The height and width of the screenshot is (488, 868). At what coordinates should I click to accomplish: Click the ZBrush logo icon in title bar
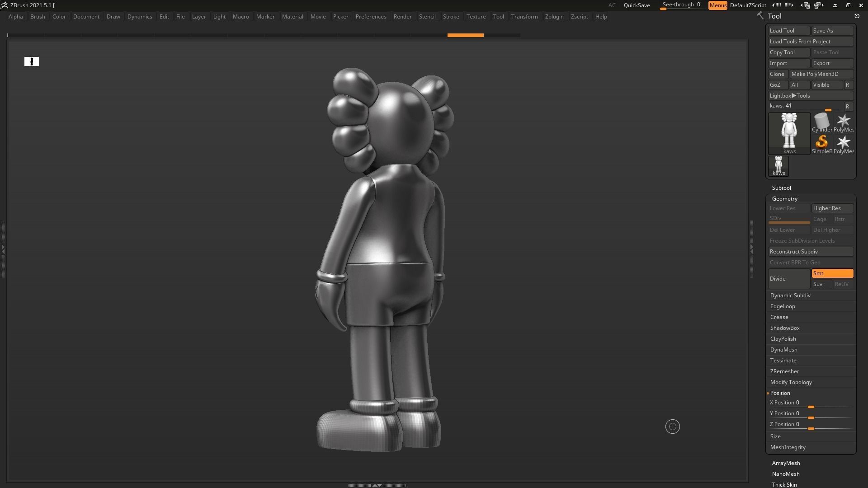point(4,5)
